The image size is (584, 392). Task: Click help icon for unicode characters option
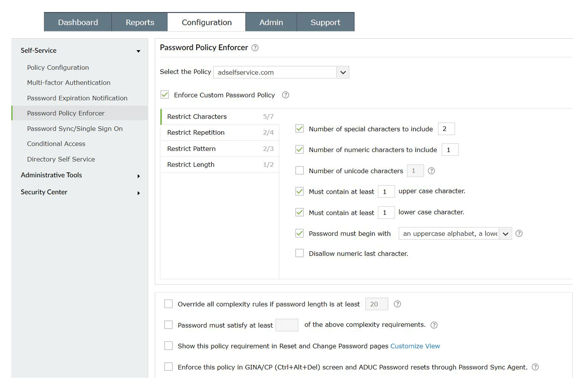coord(431,171)
